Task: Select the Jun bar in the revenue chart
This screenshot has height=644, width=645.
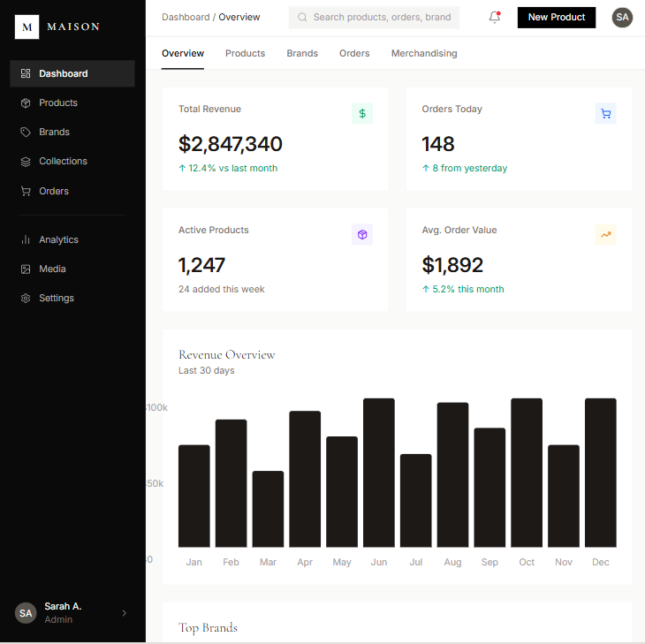Action: (379, 473)
